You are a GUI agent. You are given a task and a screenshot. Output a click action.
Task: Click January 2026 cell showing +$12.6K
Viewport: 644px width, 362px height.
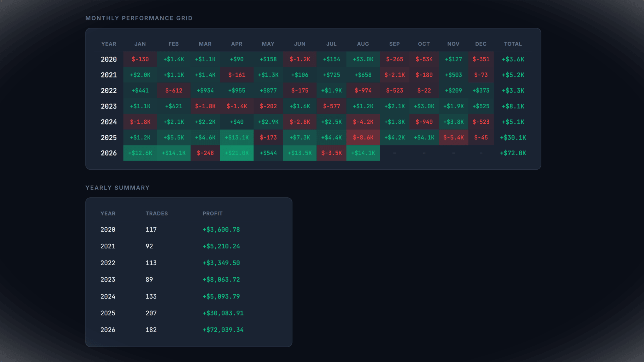[x=140, y=153]
